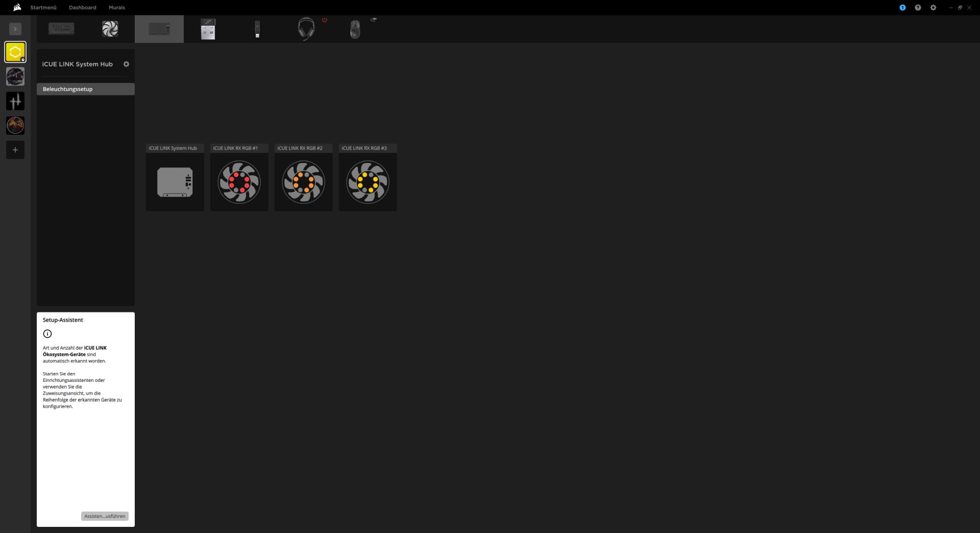
Task: Select iCUE LINK RX RGB #1 fan tile
Action: (x=239, y=178)
